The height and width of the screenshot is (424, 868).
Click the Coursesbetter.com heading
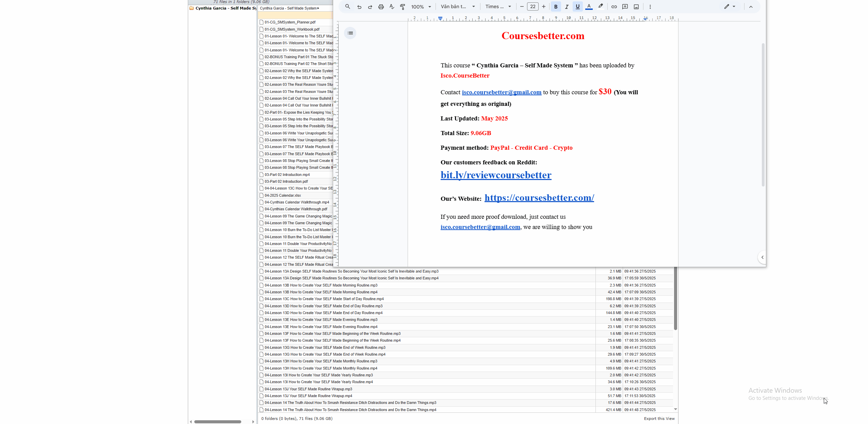tap(543, 36)
